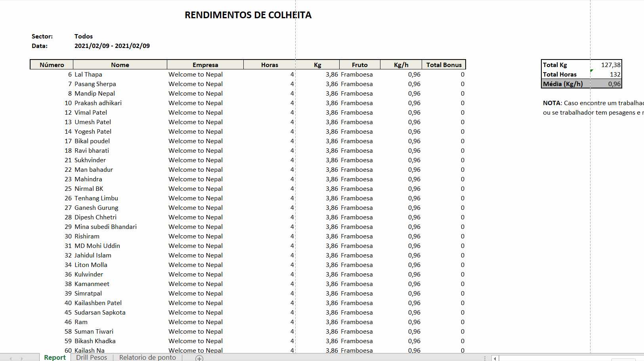This screenshot has width=644, height=361.
Task: Select the name cell Bikash Khadka
Action: [x=95, y=341]
